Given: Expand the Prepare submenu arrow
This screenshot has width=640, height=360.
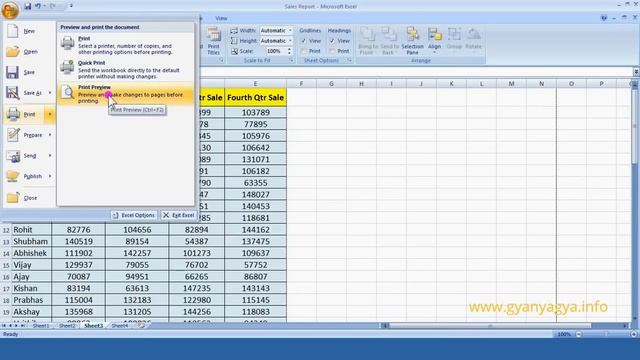Looking at the screenshot, I should pyautogui.click(x=50, y=135).
